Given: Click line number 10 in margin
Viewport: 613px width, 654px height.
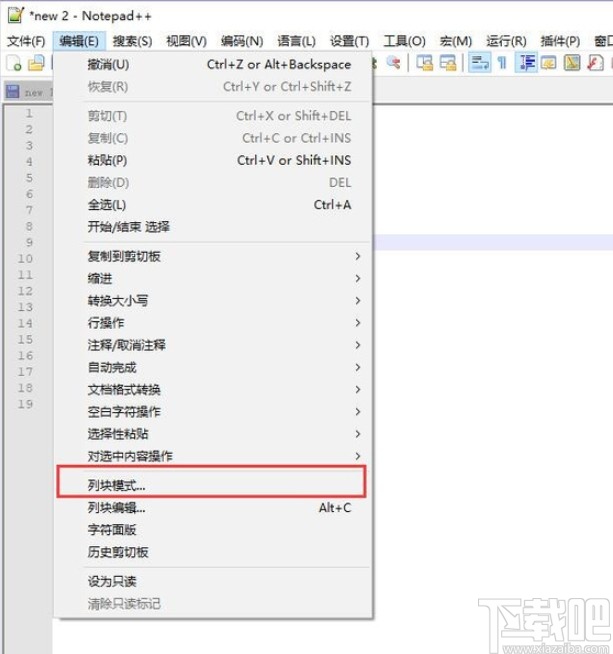Looking at the screenshot, I should [x=25, y=259].
